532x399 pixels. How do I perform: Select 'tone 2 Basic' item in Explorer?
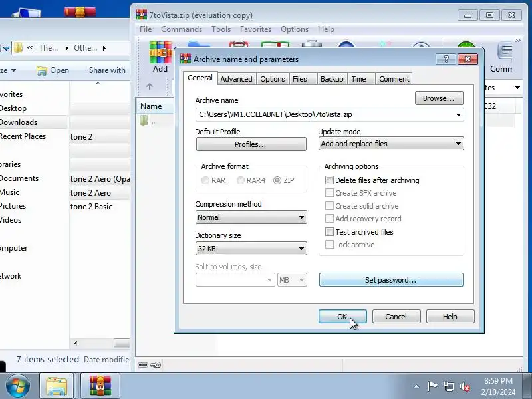92,207
